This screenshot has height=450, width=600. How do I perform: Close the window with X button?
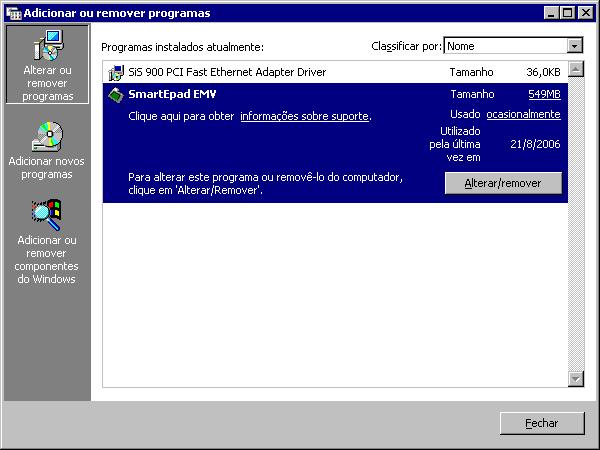click(x=585, y=13)
